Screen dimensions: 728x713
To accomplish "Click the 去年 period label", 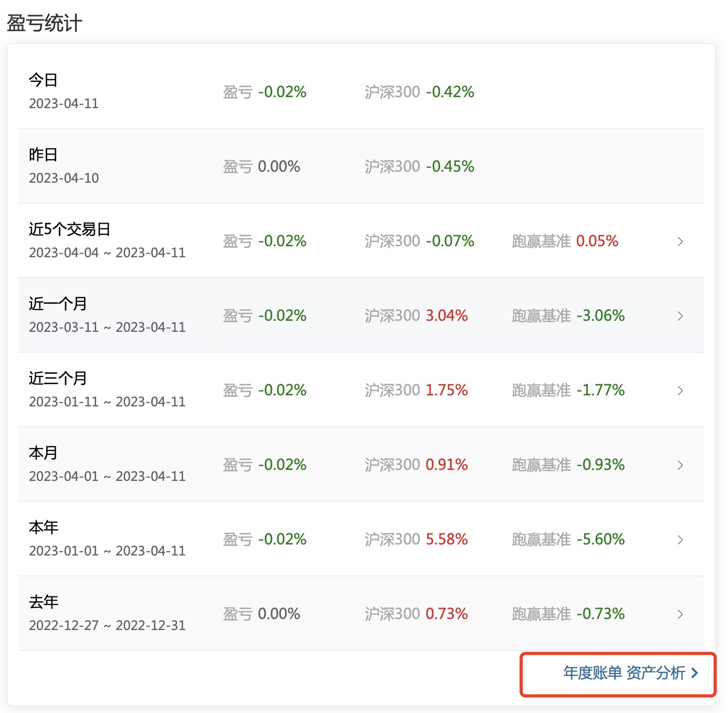I will tap(44, 602).
